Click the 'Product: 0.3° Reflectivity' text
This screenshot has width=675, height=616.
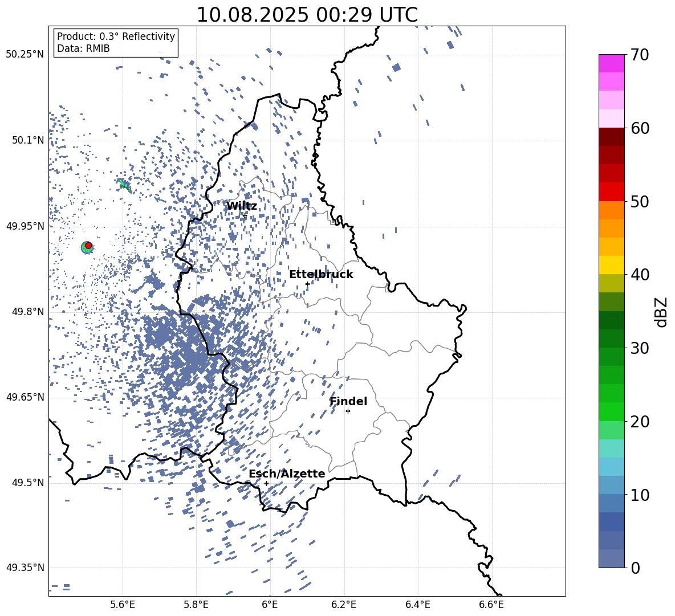[x=116, y=36]
